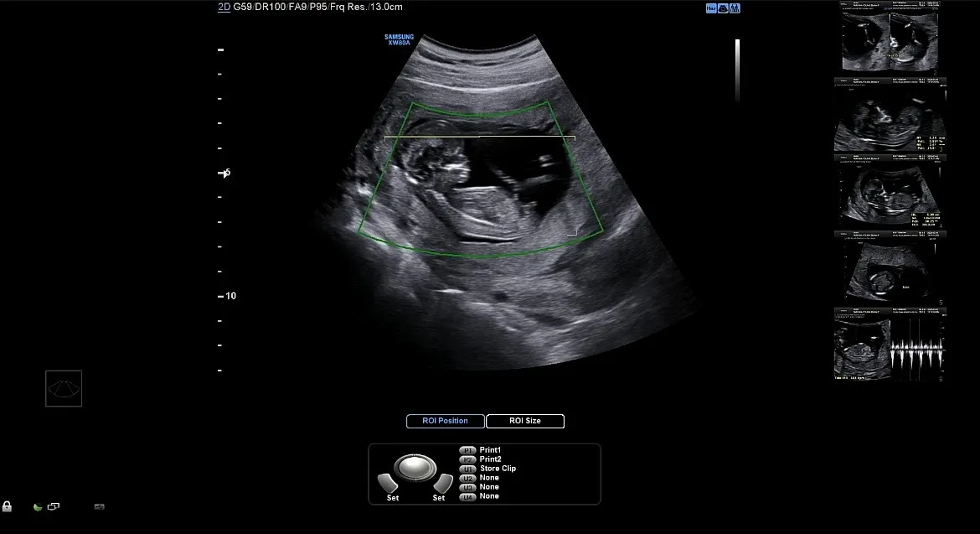Click the two-person figures icon at top

(x=735, y=8)
